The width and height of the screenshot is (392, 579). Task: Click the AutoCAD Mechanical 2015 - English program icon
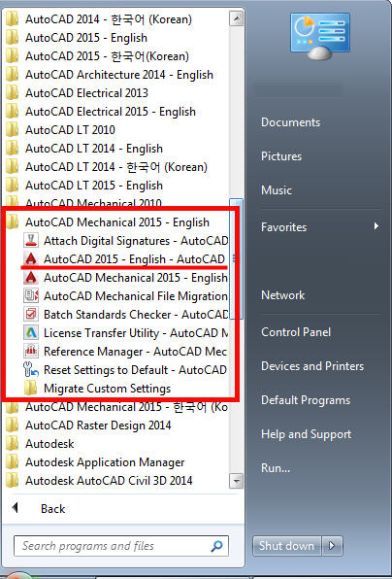[x=31, y=277]
